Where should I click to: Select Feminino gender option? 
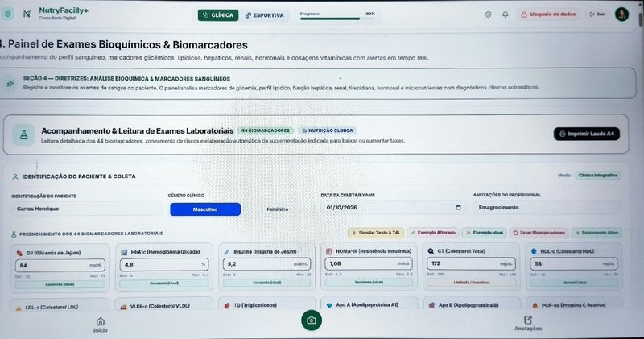click(x=278, y=209)
